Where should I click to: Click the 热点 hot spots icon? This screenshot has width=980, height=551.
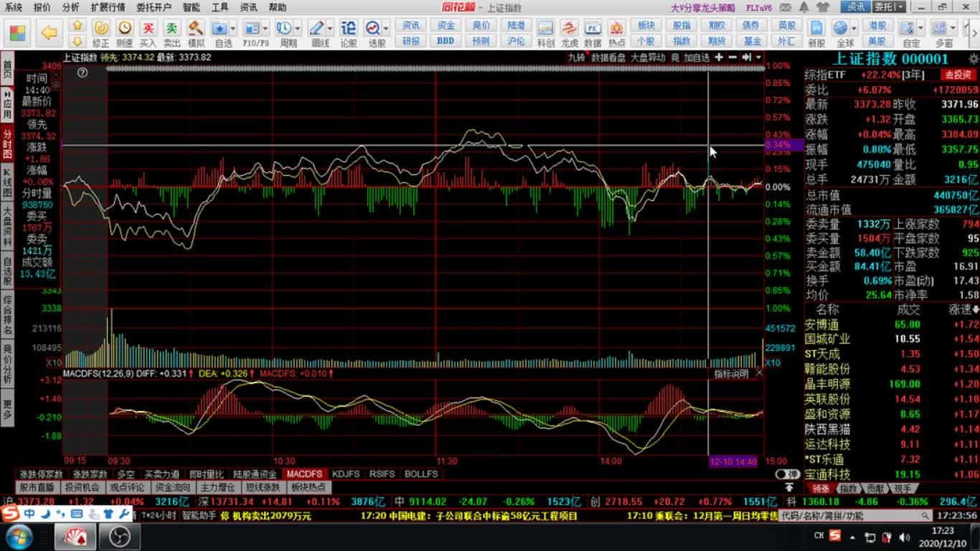tap(616, 28)
